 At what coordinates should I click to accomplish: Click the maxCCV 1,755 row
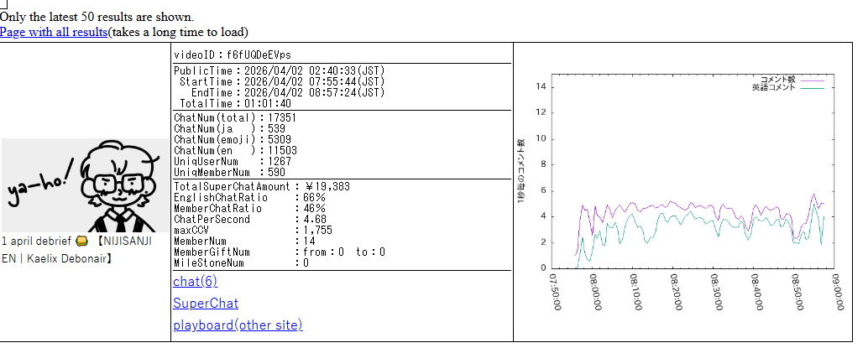coord(253,230)
